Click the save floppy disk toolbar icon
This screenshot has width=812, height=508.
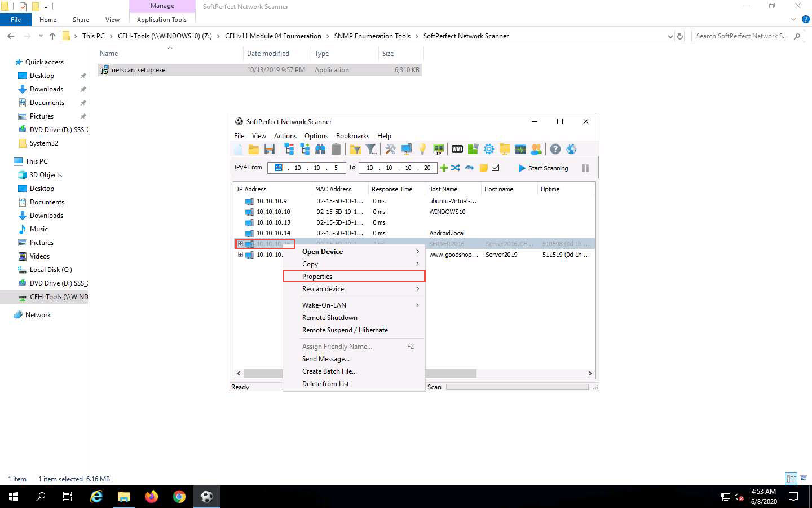click(270, 150)
